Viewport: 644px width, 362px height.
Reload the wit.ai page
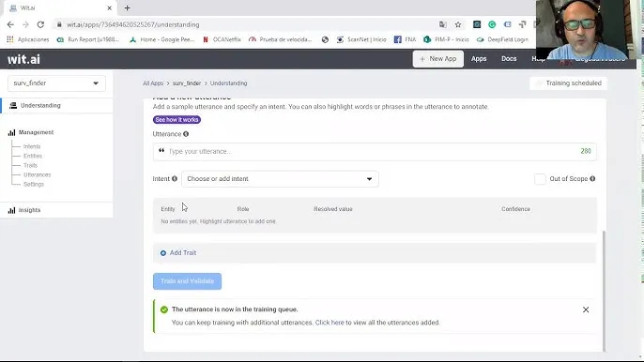tap(40, 24)
